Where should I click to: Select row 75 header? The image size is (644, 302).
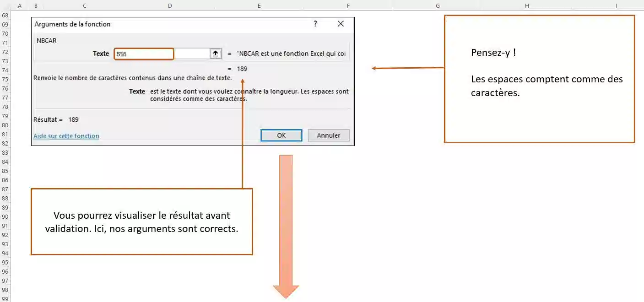5,79
